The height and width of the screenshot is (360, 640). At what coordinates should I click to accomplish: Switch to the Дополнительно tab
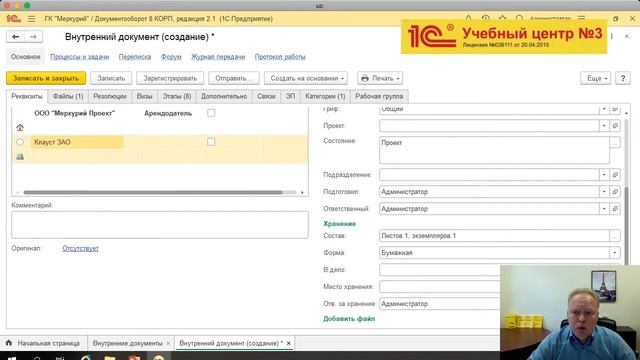224,96
